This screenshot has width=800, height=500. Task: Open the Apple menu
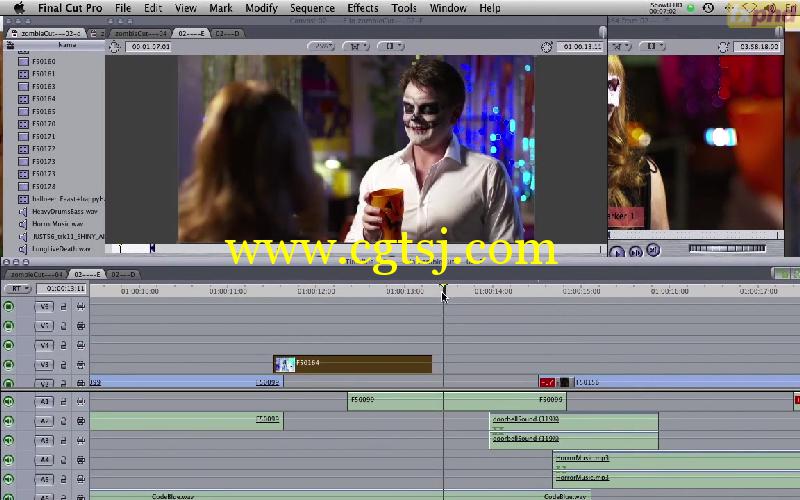[x=19, y=8]
